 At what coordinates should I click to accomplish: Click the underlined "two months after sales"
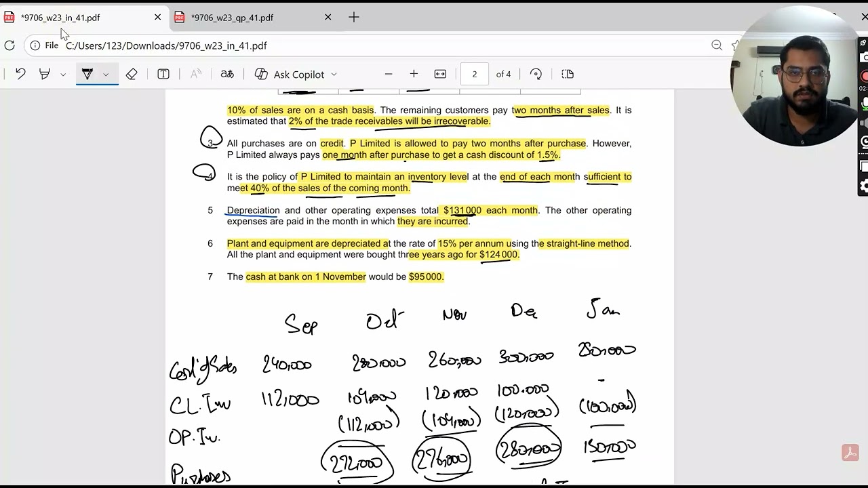click(561, 110)
